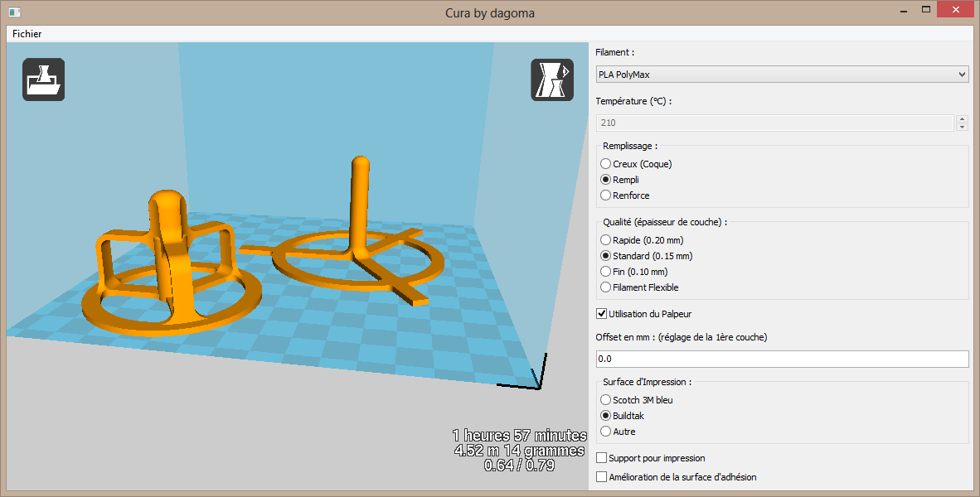Select Autre print surface option
980x497 pixels.
click(606, 432)
